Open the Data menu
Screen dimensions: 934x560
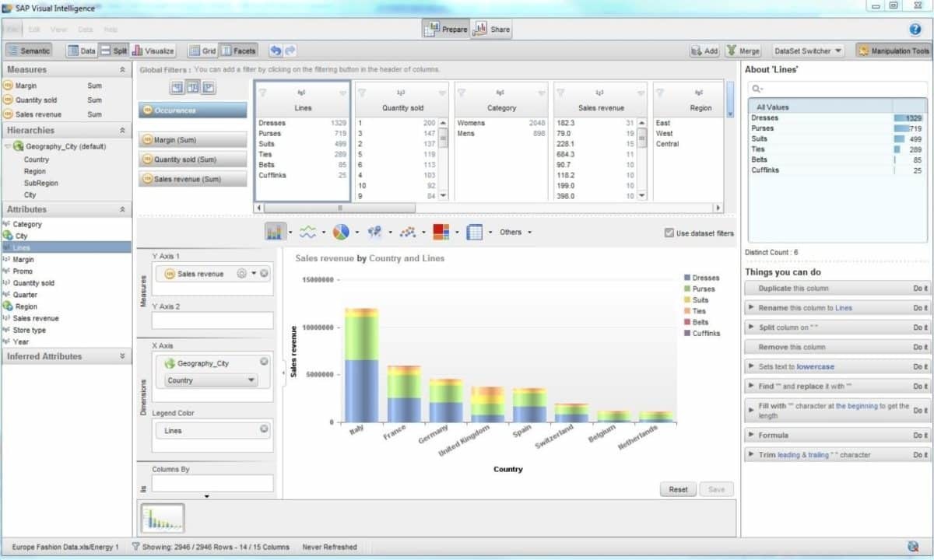pyautogui.click(x=85, y=30)
